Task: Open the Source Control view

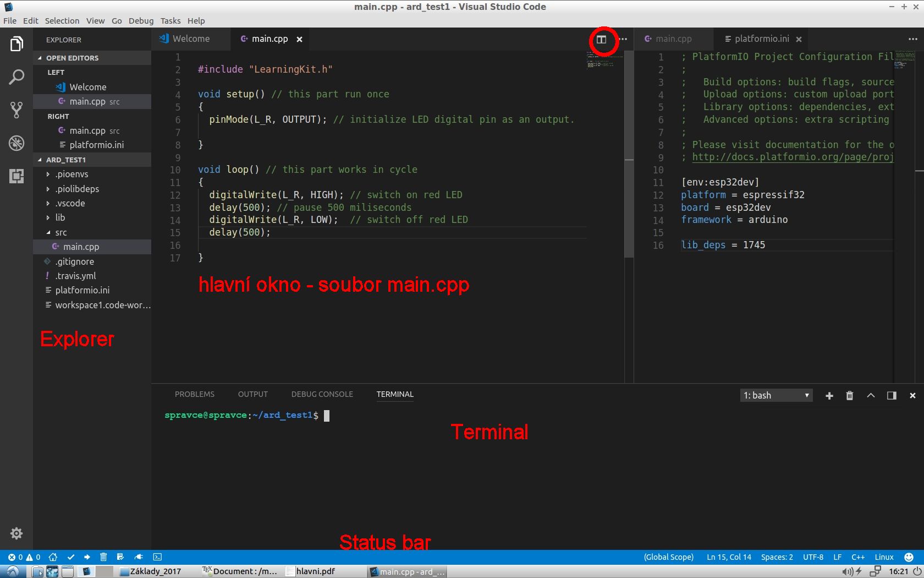Action: pos(16,110)
